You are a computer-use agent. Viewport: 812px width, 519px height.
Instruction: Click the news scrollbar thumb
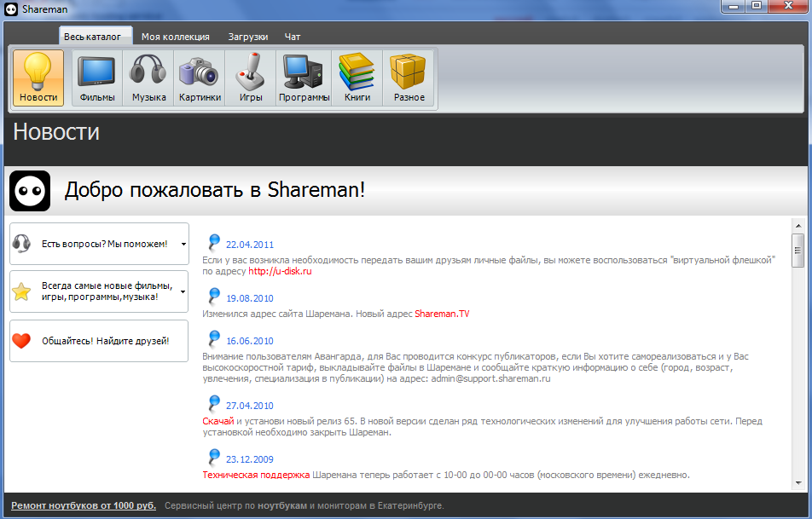(798, 251)
